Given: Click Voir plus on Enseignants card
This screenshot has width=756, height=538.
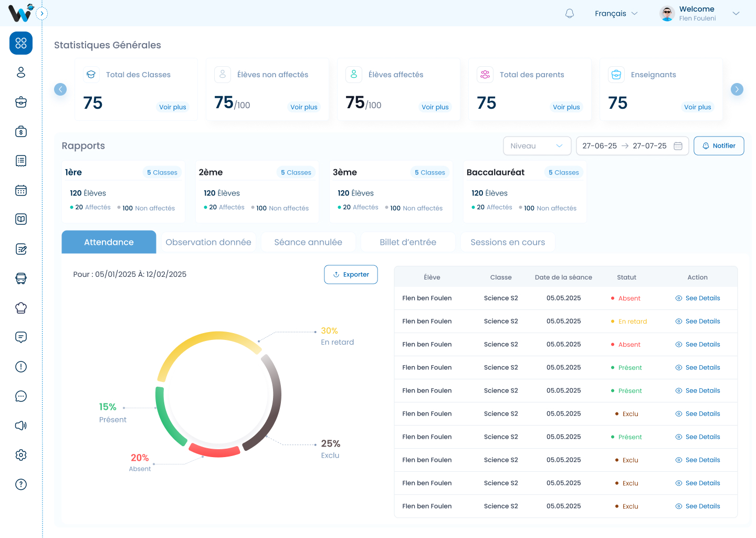Looking at the screenshot, I should tap(698, 107).
